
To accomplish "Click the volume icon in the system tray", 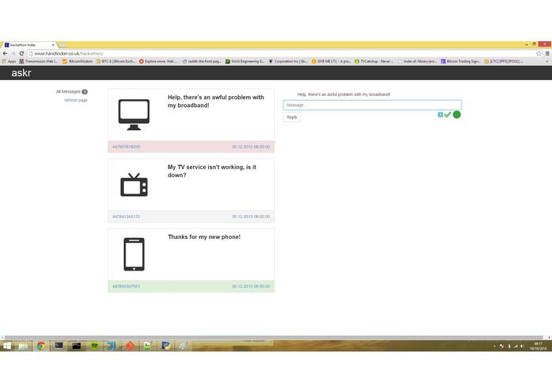I will pos(522,346).
